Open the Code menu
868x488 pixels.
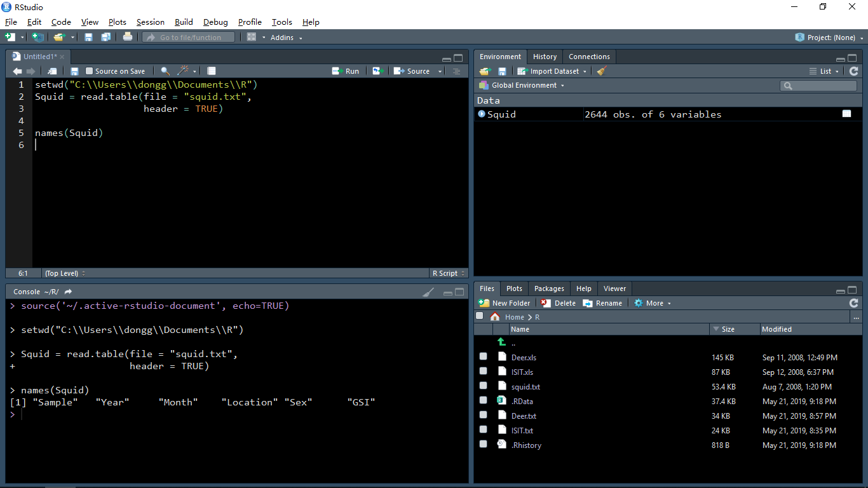(x=61, y=22)
